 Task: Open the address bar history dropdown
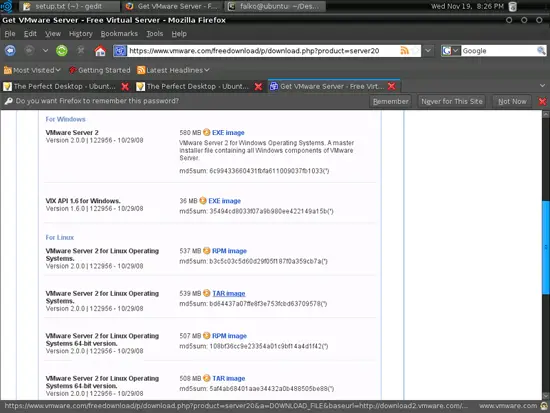tap(428, 51)
